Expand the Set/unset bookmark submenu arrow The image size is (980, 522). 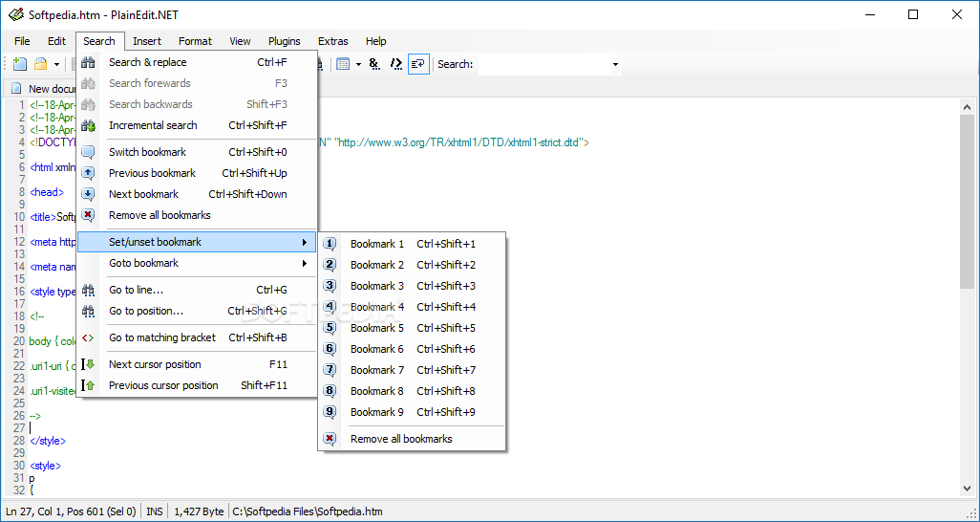pyautogui.click(x=305, y=242)
